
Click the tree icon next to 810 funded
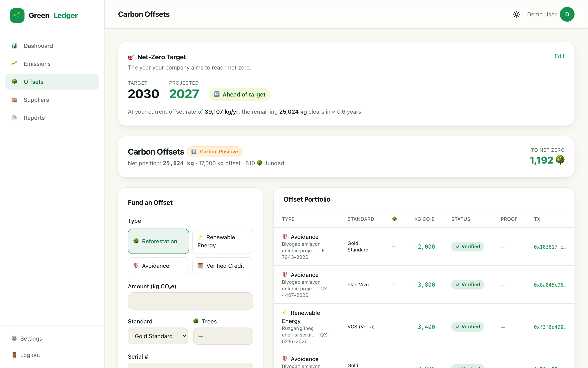click(259, 163)
